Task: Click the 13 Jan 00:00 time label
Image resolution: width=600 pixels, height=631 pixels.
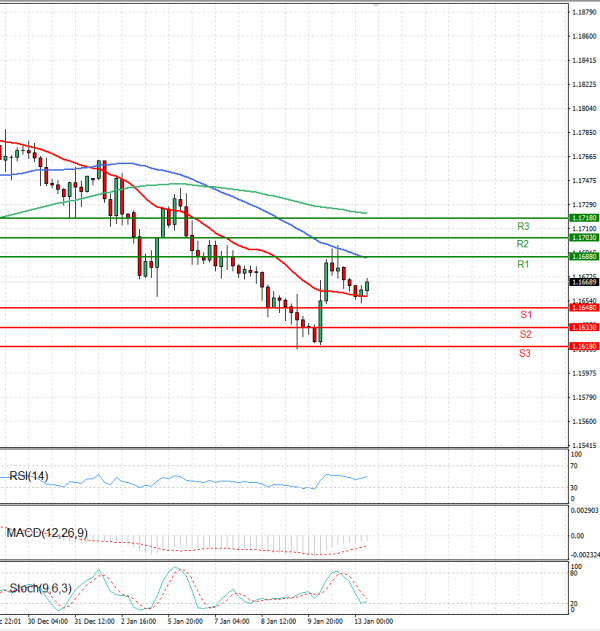Action: [x=372, y=621]
